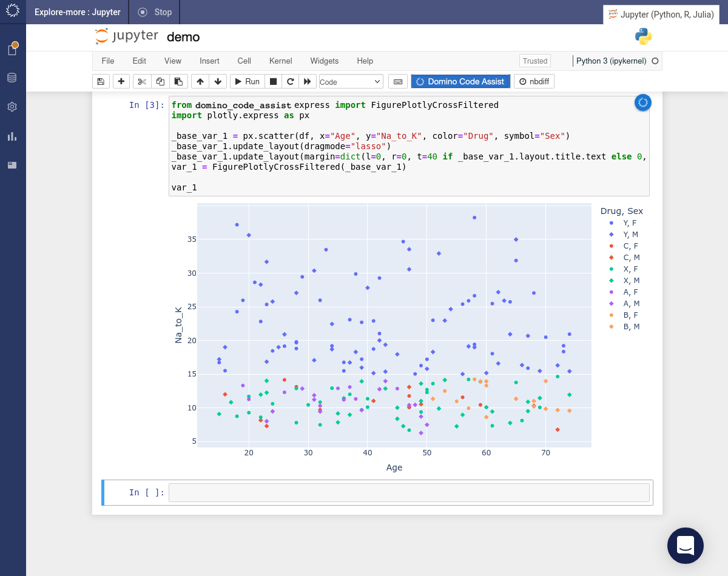Restart kernel and run all icon

click(x=308, y=81)
